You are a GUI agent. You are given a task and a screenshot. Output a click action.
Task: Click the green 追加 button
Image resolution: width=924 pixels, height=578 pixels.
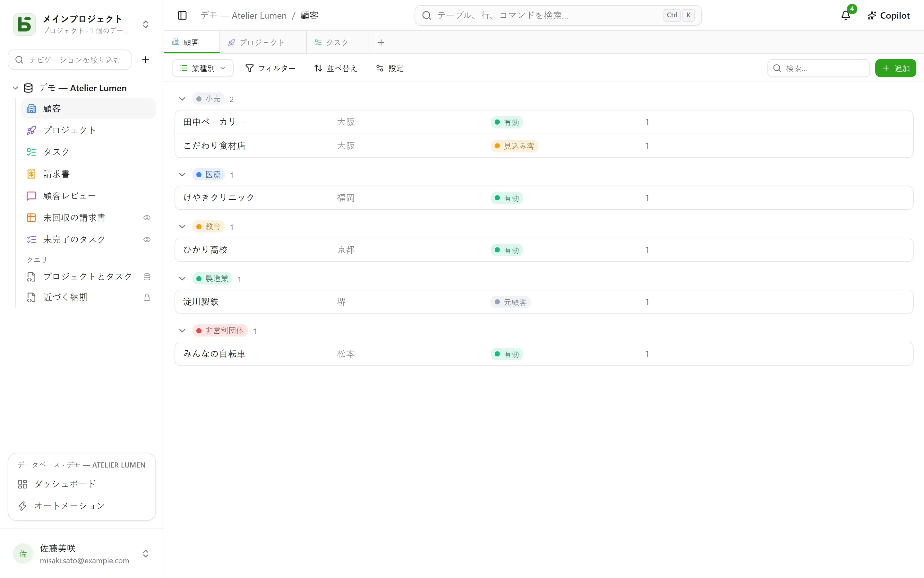[x=895, y=68]
